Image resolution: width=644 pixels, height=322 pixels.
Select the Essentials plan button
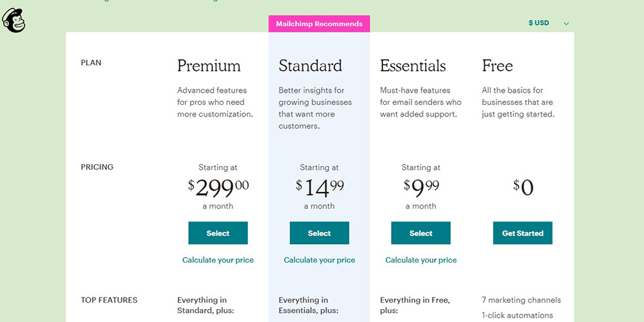pyautogui.click(x=421, y=233)
